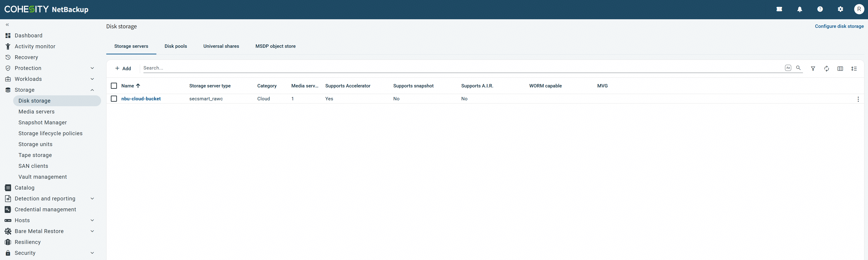The width and height of the screenshot is (868, 260).
Task: Click the Resiliency icon
Action: pos(8,242)
